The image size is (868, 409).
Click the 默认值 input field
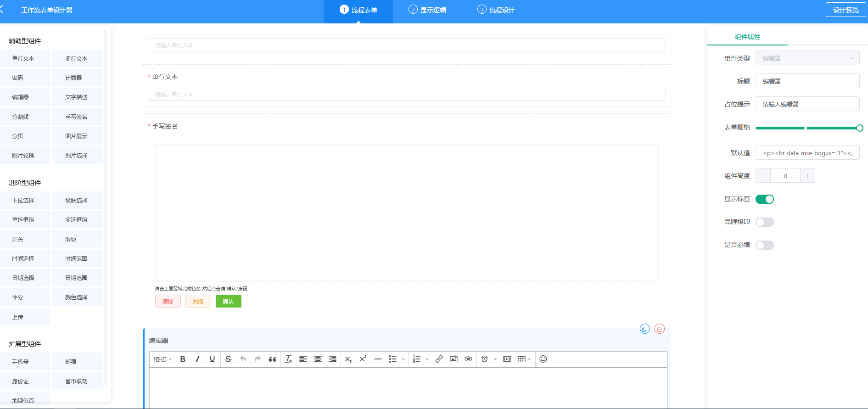(807, 153)
